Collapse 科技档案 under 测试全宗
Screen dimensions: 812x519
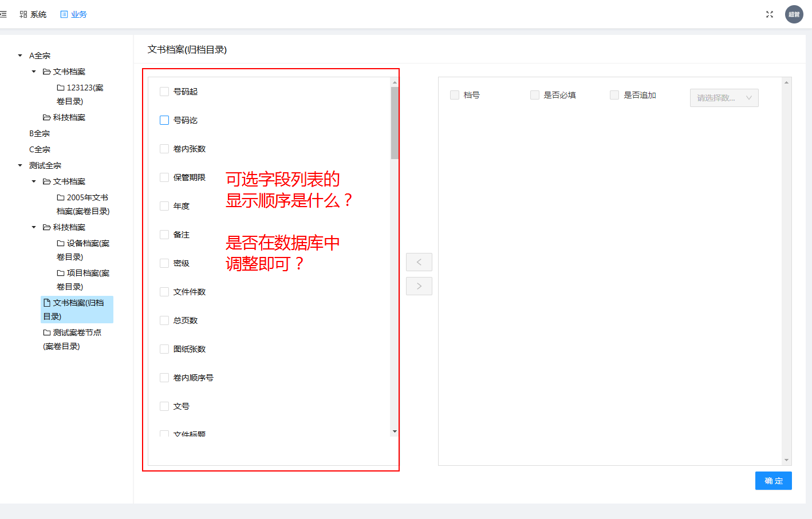(34, 227)
